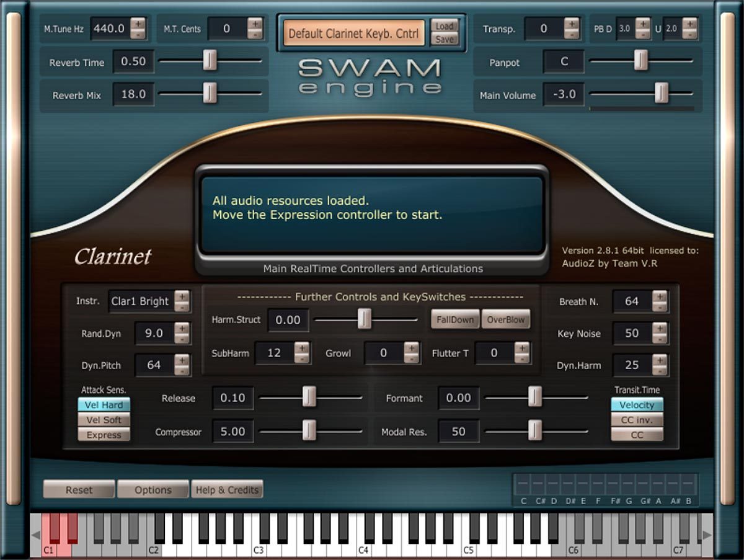Image resolution: width=744 pixels, height=560 pixels.
Task: Increase M.Tune Hz with the plus button
Action: 138,24
